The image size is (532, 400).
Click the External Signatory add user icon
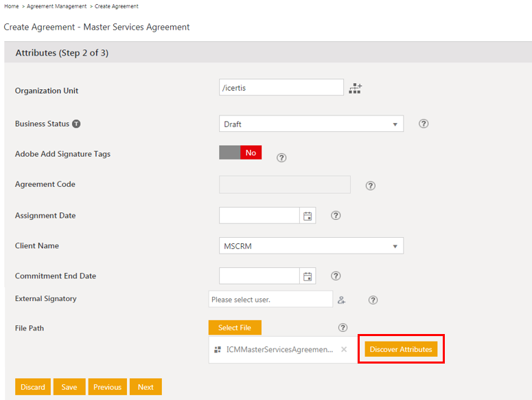342,300
